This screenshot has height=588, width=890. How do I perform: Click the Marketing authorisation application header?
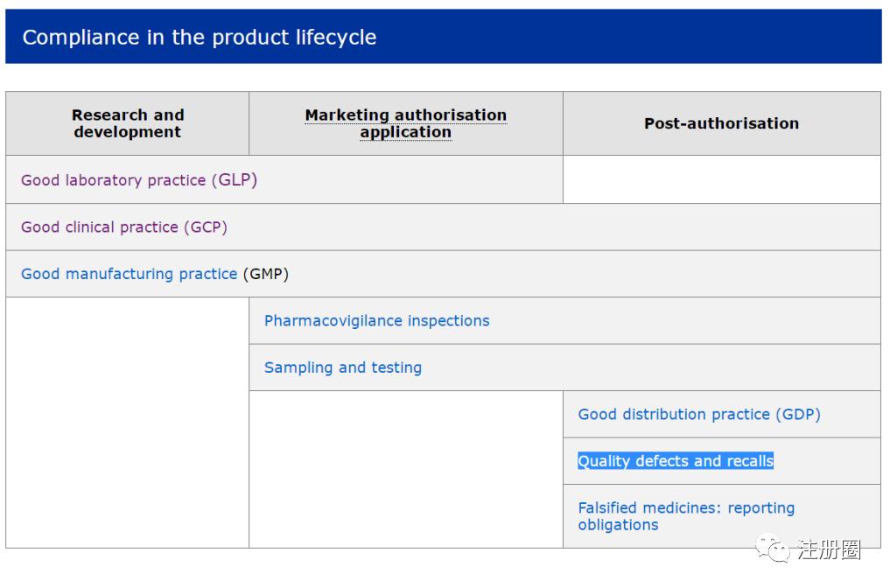[x=405, y=123]
